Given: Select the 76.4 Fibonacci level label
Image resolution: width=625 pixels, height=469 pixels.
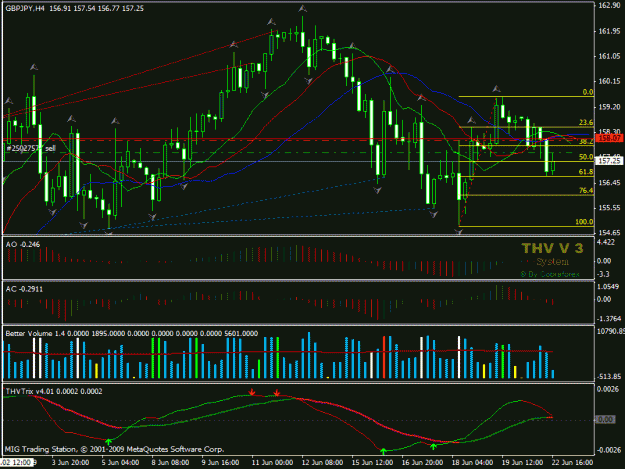Looking at the screenshot, I should tap(586, 190).
